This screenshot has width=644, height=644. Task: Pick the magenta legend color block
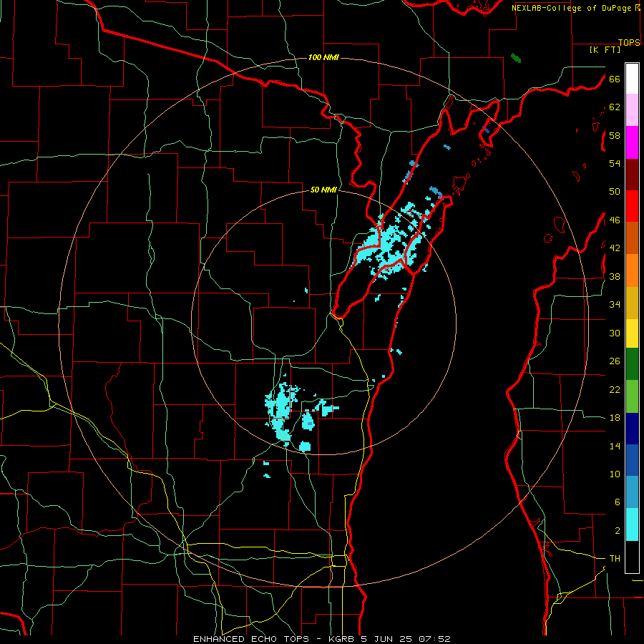(632, 142)
